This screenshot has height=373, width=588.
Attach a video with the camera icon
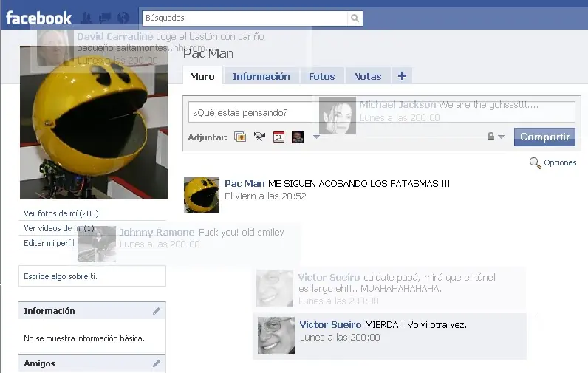[259, 137]
